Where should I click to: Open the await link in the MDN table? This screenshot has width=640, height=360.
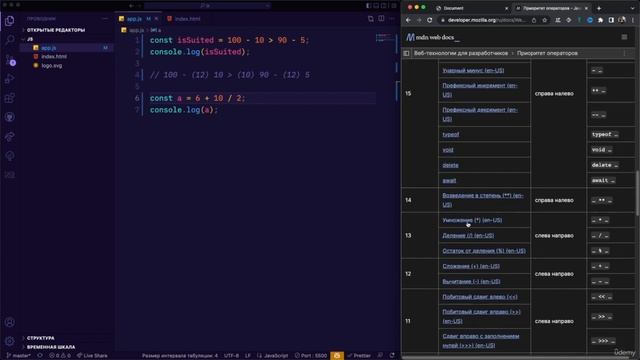[449, 180]
